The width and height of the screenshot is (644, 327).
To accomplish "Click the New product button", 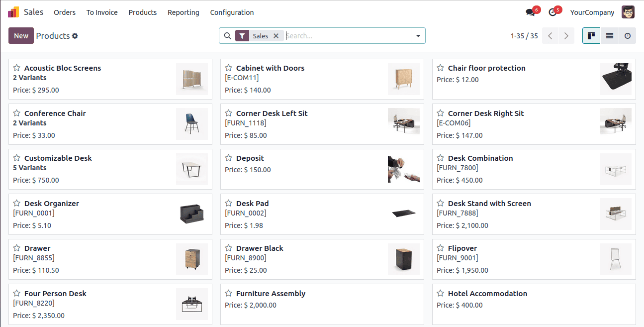I will click(21, 36).
